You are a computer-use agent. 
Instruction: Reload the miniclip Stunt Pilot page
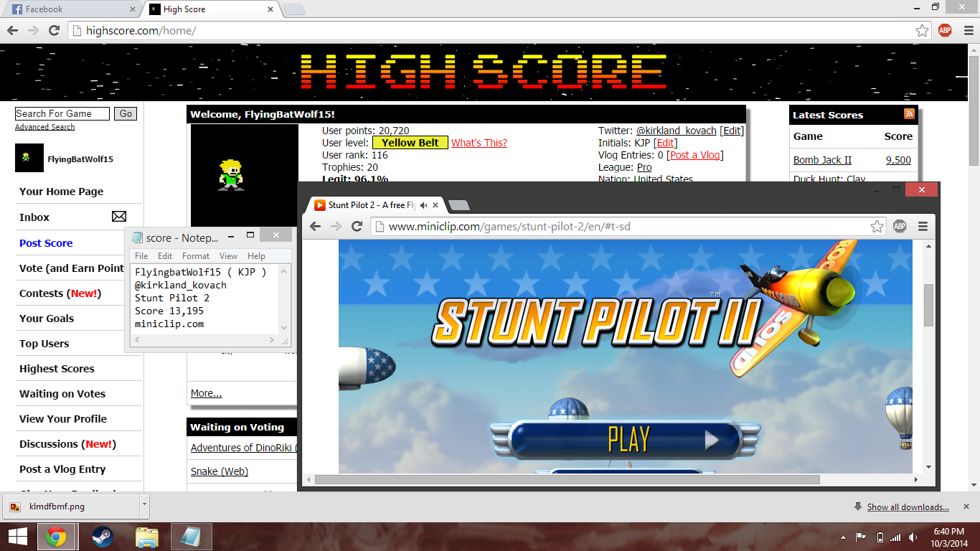357,227
